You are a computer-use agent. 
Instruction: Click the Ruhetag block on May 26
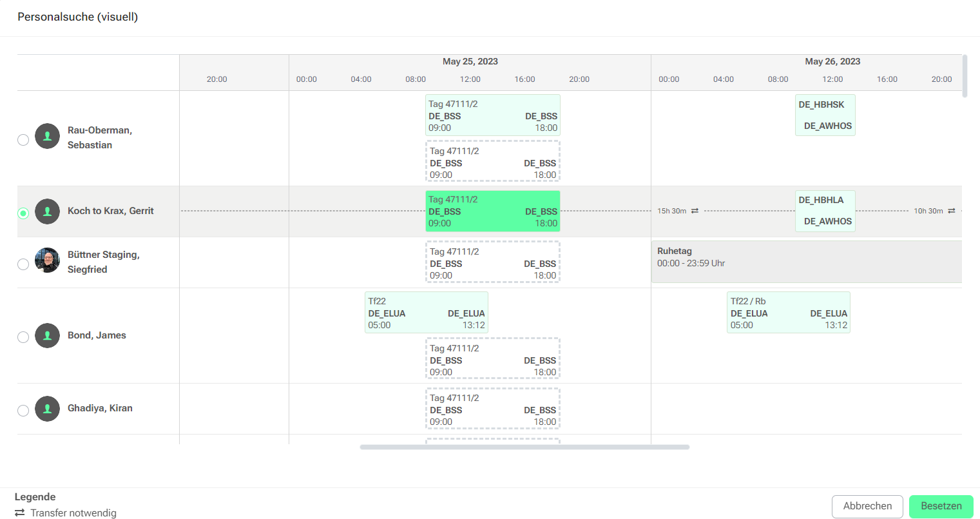click(807, 262)
